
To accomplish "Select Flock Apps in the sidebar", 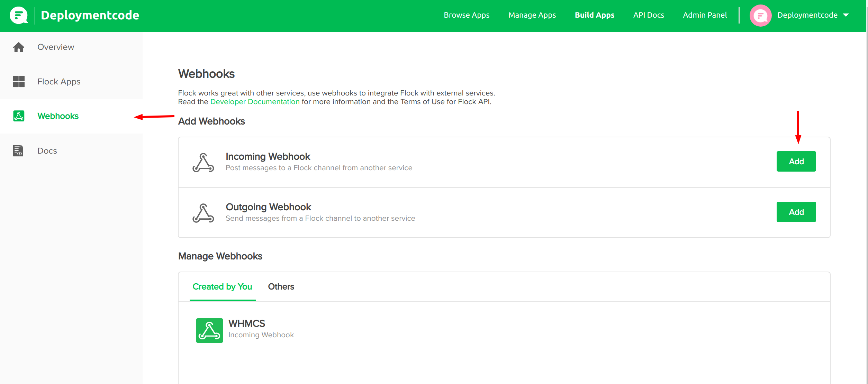I will (x=59, y=82).
